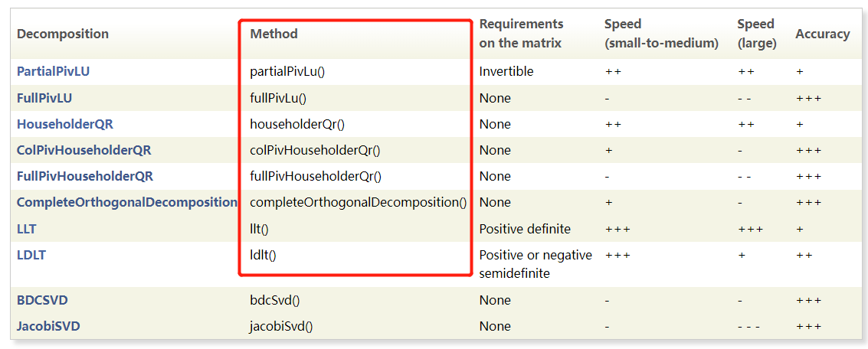Open the CompleteOrthogonalDecomposition link
Screen dimensions: 868x349
click(x=127, y=202)
